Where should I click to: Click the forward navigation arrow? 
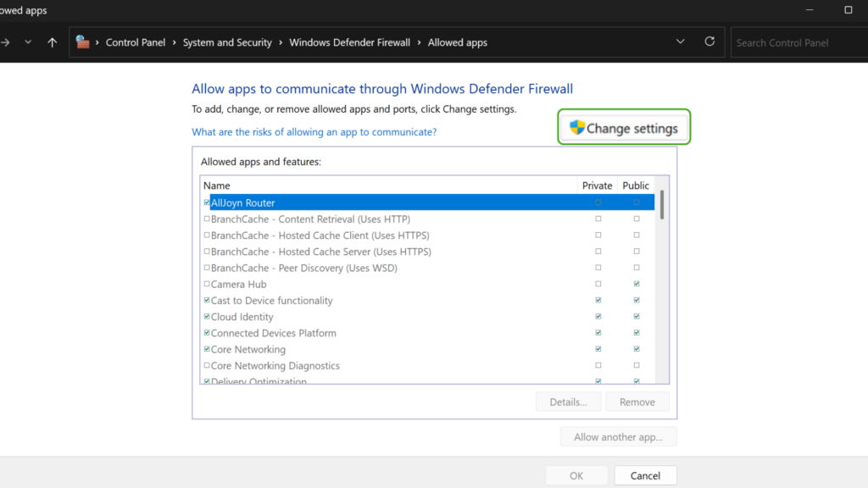pyautogui.click(x=5, y=42)
